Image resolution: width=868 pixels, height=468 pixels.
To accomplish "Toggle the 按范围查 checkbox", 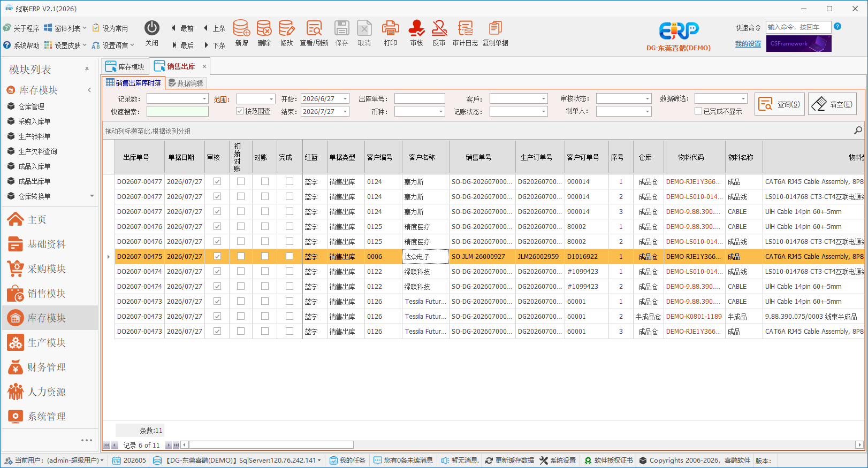I will coord(240,111).
